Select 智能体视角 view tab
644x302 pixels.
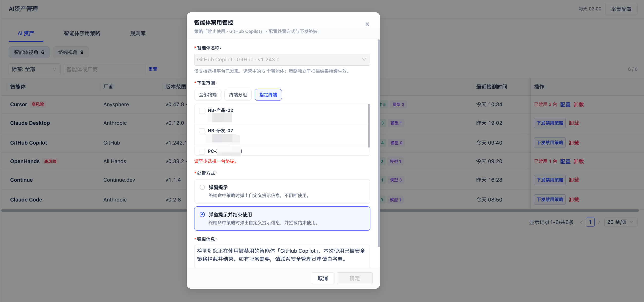tap(29, 52)
